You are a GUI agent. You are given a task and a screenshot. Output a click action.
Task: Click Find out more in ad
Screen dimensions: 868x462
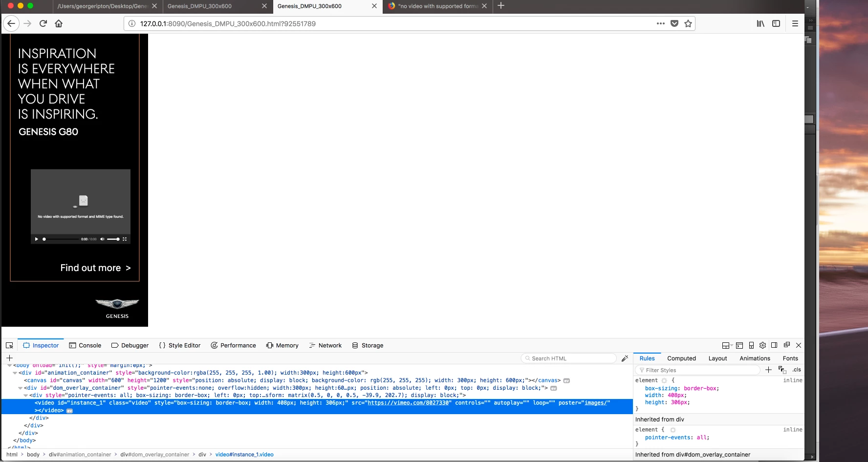pos(95,268)
